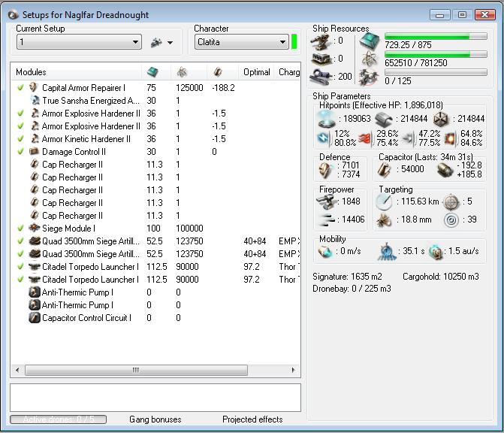The image size is (504, 433).
Task: Click the empty description text box below the modules list
Action: 155,397
